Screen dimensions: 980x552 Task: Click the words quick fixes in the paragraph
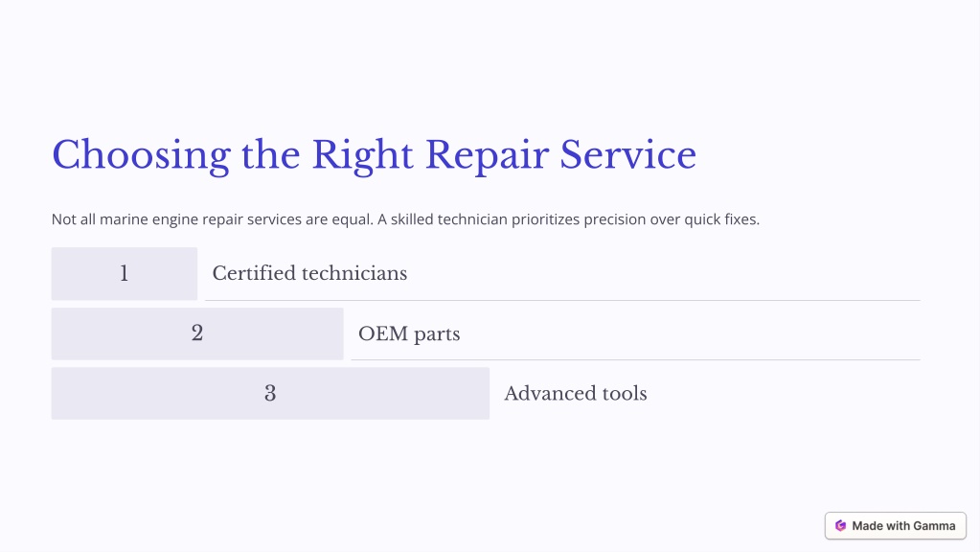pos(722,219)
